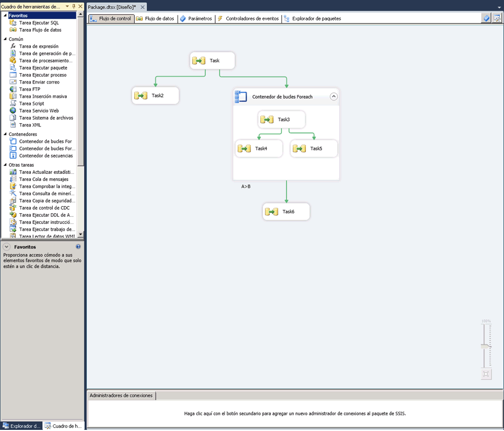
Task: Open the Explorador de paquetes tab
Action: [312, 18]
